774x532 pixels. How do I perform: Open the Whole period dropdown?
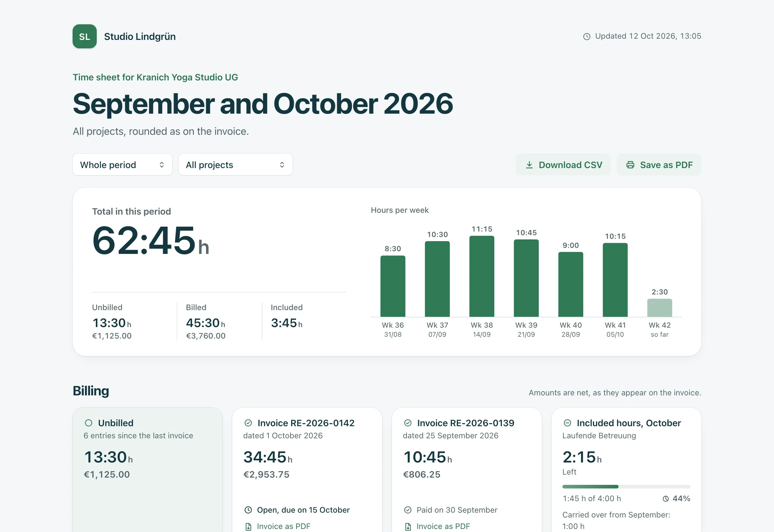(122, 165)
